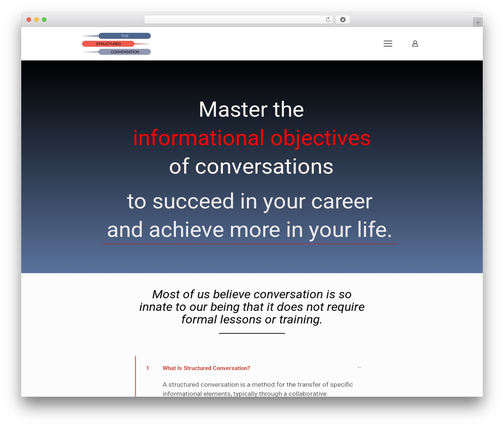This screenshot has height=427, width=504.
Task: Open the hamburger navigation menu
Action: click(388, 44)
